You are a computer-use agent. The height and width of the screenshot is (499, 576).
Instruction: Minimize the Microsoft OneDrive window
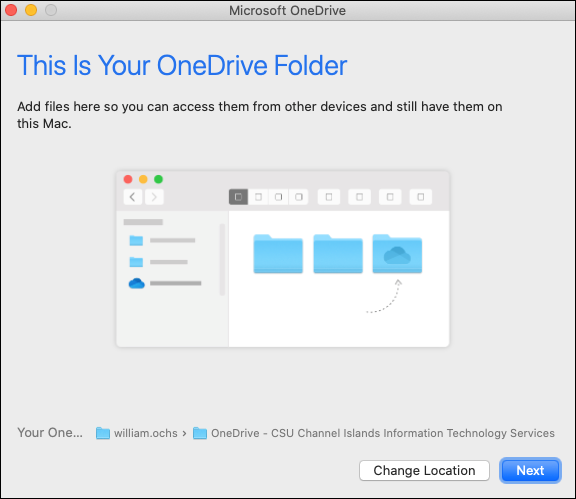(x=31, y=10)
